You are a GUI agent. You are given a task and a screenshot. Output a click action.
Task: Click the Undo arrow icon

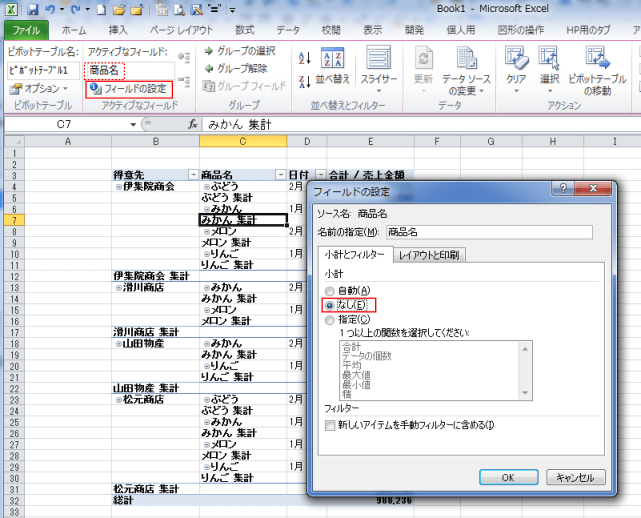(50, 9)
